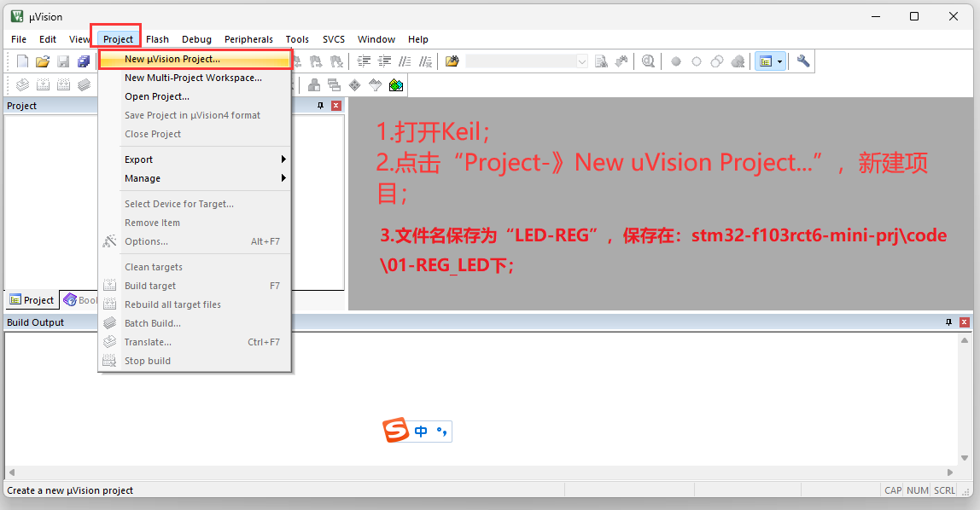Viewport: 980px width, 510px height.
Task: Toggle the IME punctuation mode button
Action: (442, 432)
